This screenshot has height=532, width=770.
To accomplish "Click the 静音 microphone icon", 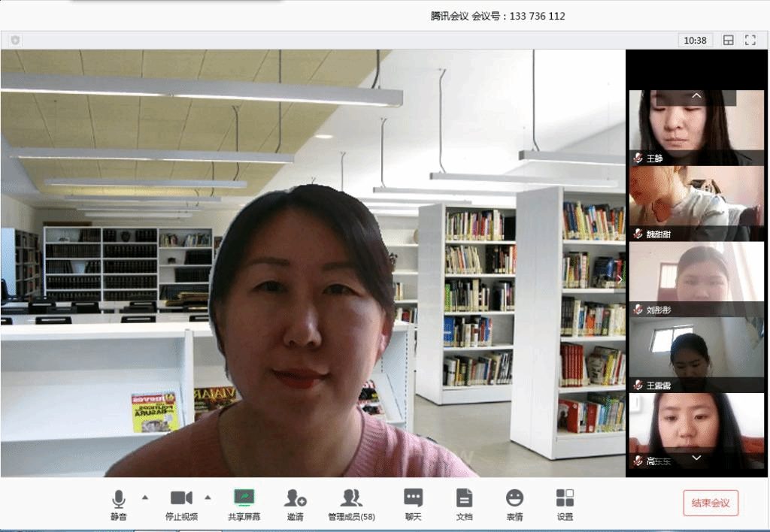I will 118,498.
